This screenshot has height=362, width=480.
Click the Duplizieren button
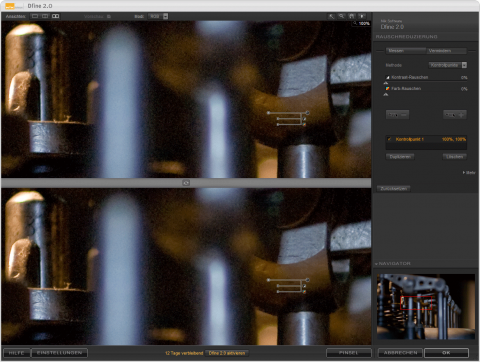pos(400,157)
